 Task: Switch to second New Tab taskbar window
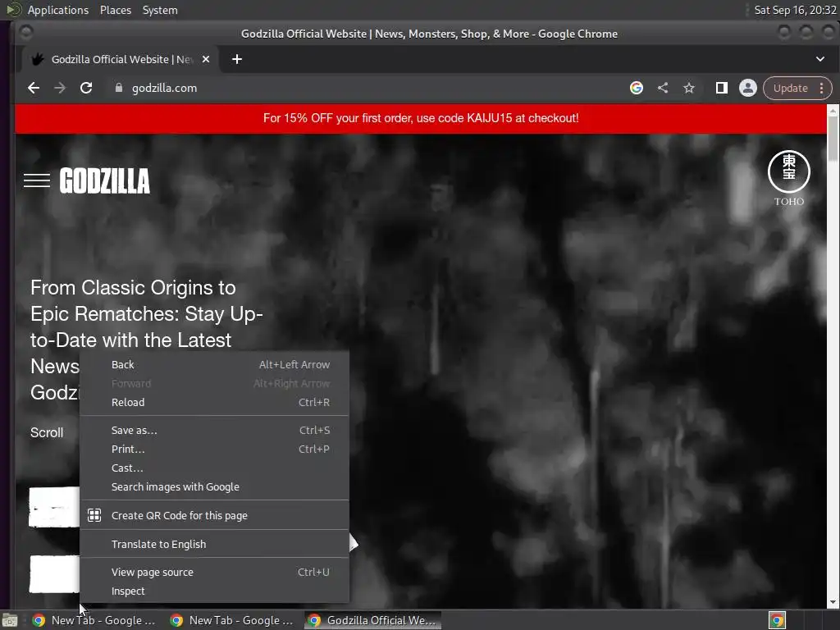click(232, 620)
